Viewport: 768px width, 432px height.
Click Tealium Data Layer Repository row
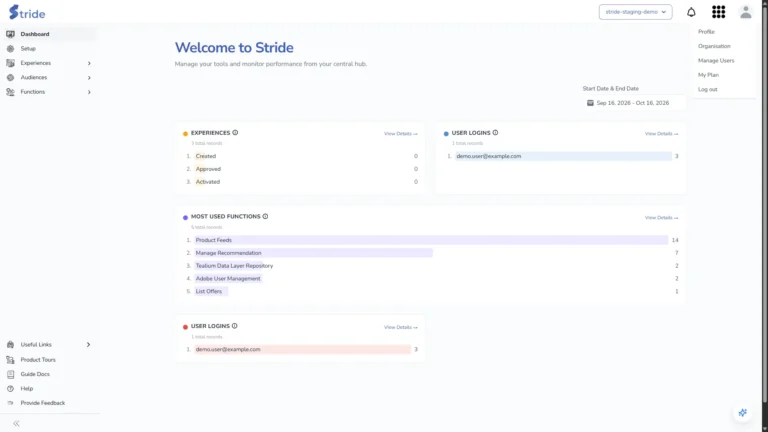point(431,265)
